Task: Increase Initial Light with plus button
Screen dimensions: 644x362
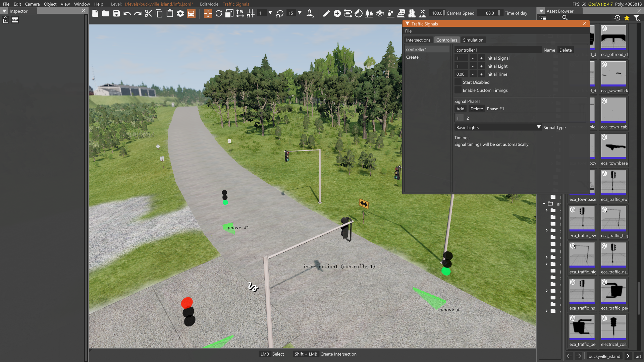Action: point(481,66)
